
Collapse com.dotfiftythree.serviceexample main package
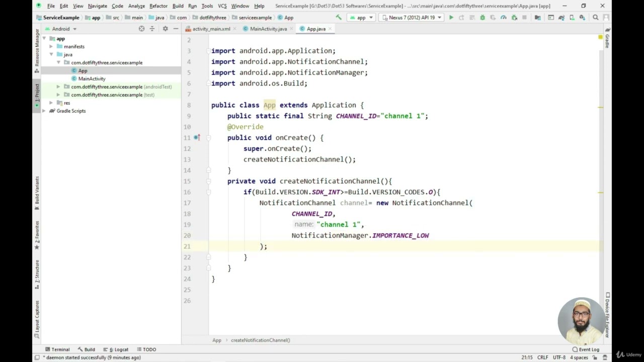[x=58, y=63]
